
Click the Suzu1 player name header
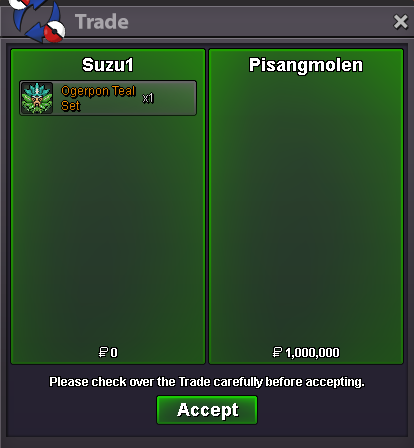108,65
